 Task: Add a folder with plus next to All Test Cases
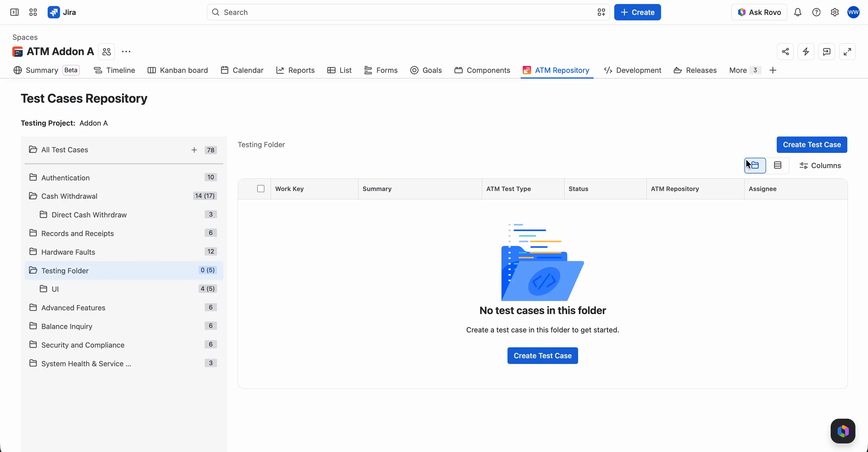194,150
